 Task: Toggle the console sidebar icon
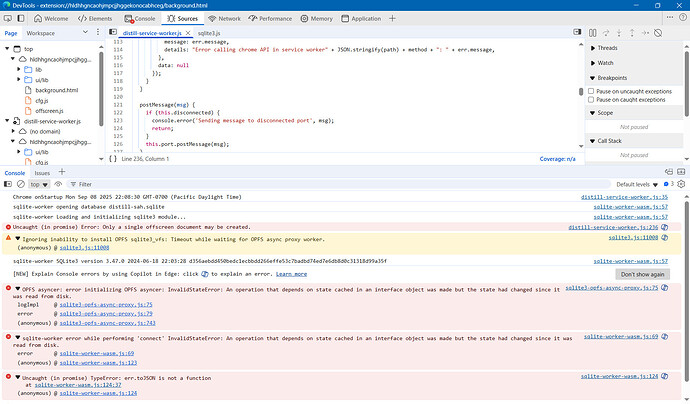[x=7, y=184]
